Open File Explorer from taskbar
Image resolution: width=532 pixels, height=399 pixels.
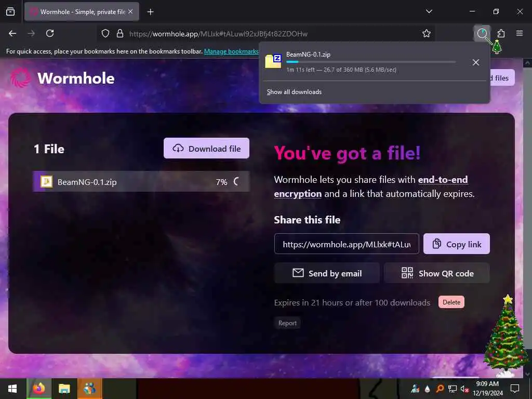64,389
